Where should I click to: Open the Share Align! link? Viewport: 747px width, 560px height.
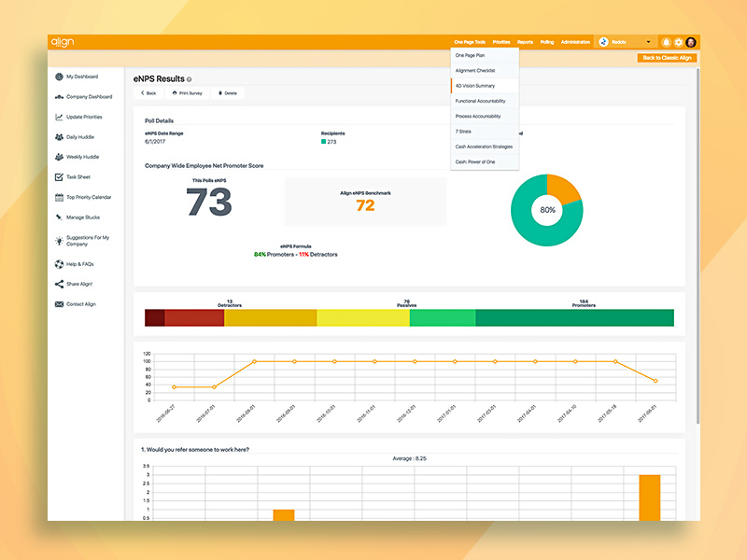tap(79, 285)
